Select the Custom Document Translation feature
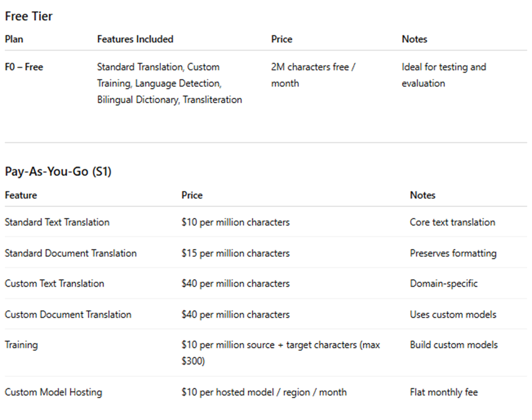 [x=68, y=315]
